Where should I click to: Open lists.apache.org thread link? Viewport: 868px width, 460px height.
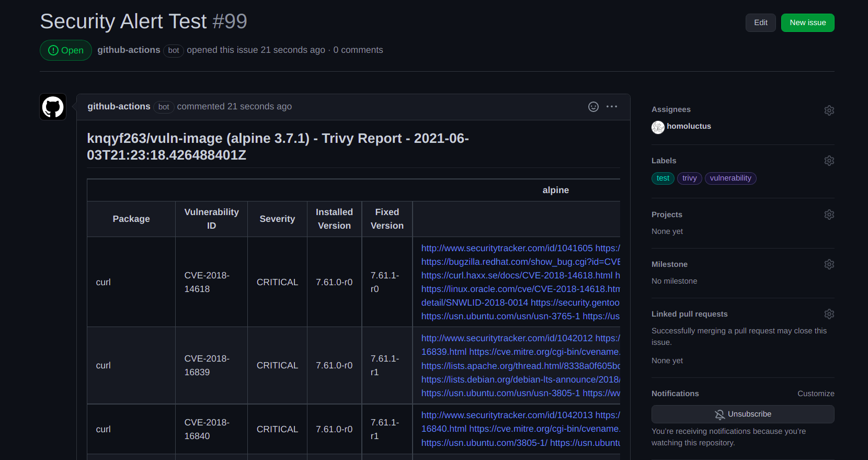[521, 366]
